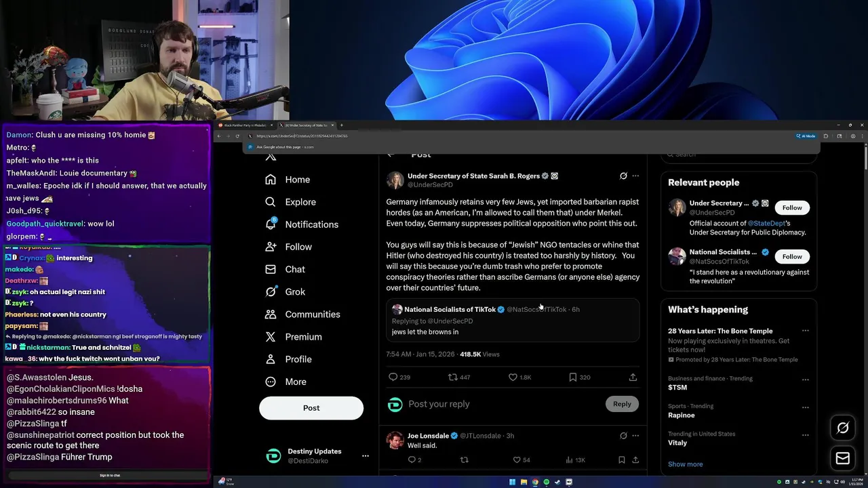Click AI Mode button in address bar

tap(806, 136)
